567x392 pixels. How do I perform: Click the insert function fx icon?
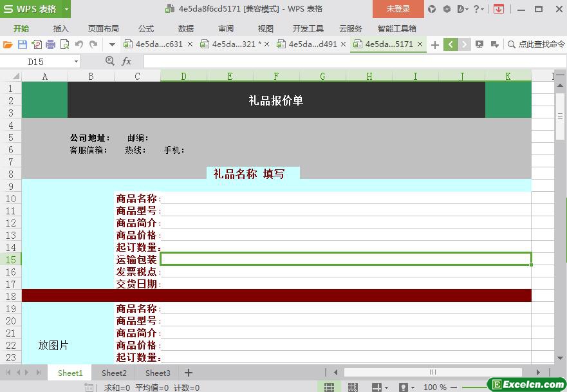tap(126, 61)
